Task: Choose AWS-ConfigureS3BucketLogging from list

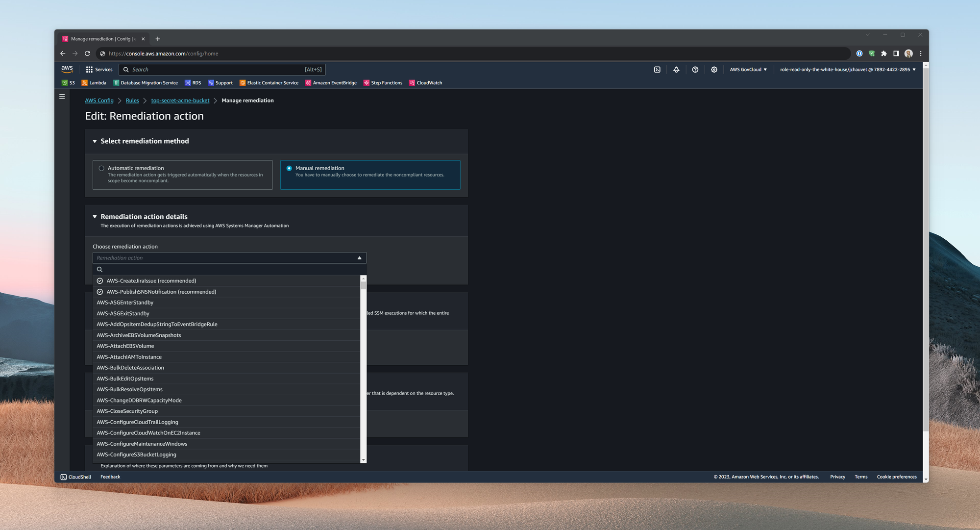Action: 136,454
